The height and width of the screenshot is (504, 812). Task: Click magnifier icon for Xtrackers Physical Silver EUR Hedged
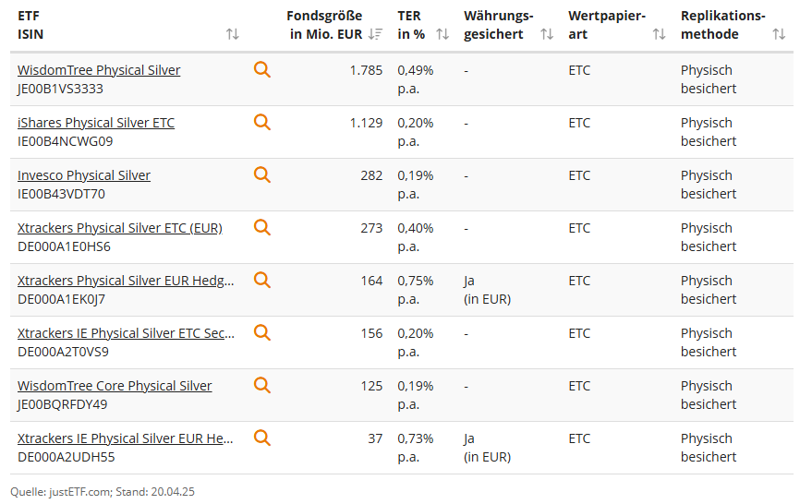coord(262,280)
